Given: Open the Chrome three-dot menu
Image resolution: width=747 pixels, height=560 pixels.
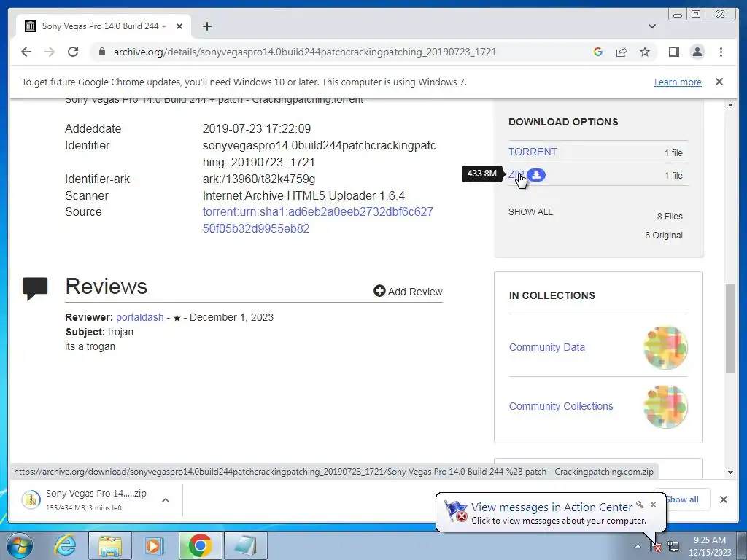Looking at the screenshot, I should (721, 52).
